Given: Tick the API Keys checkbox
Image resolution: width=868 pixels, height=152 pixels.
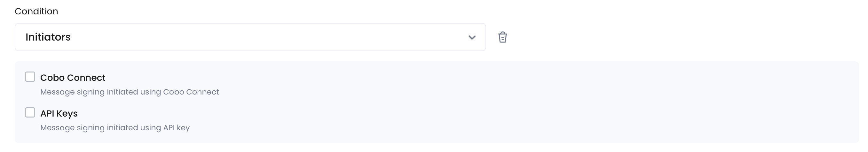Looking at the screenshot, I should pos(30,112).
